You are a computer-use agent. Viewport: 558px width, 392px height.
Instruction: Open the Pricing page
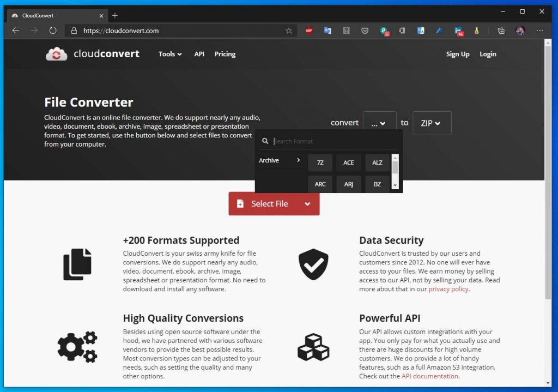(225, 54)
